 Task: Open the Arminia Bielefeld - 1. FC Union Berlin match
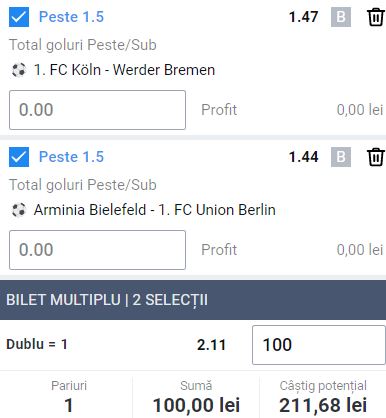(x=155, y=210)
